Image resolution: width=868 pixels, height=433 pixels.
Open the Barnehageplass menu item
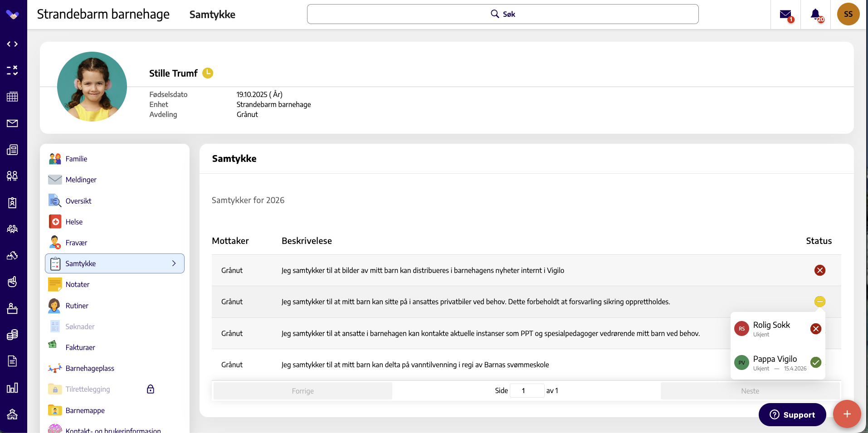[115, 368]
